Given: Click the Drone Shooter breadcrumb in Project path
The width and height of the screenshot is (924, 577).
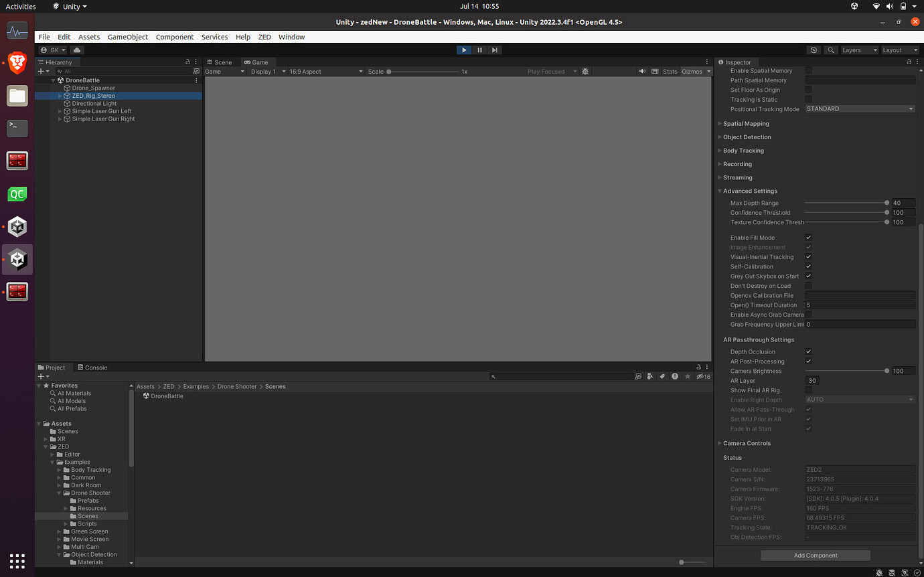Looking at the screenshot, I should point(237,386).
